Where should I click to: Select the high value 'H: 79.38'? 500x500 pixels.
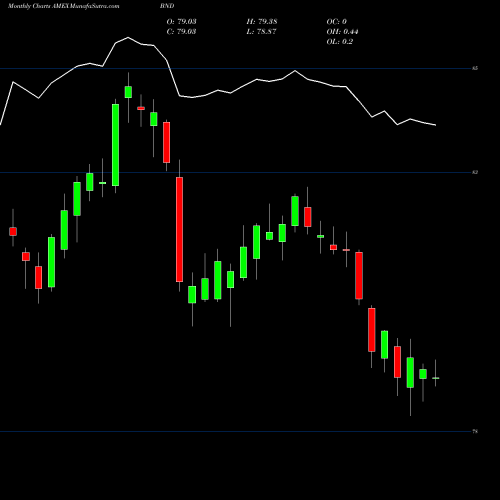(x=262, y=22)
